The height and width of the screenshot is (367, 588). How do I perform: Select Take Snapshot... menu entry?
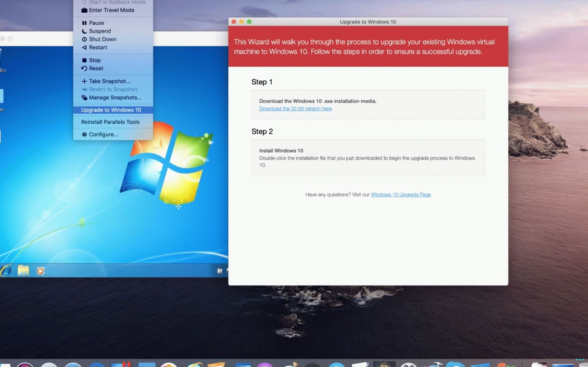(x=113, y=81)
